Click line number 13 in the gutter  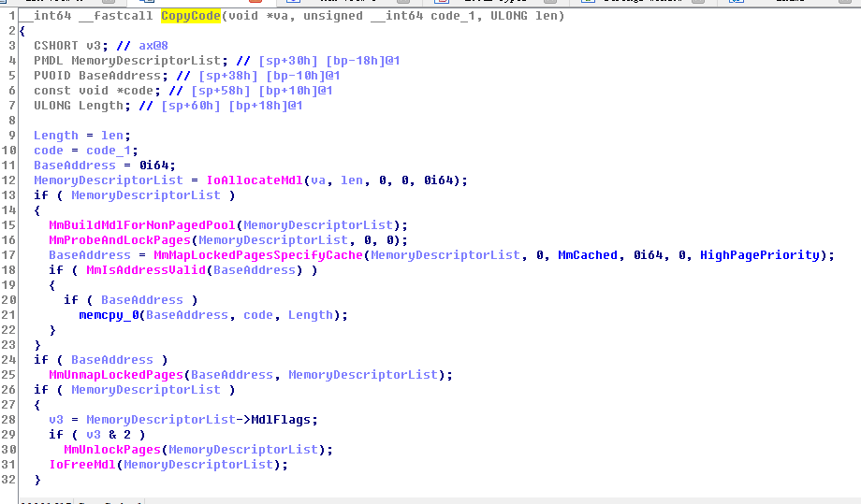tap(8, 195)
